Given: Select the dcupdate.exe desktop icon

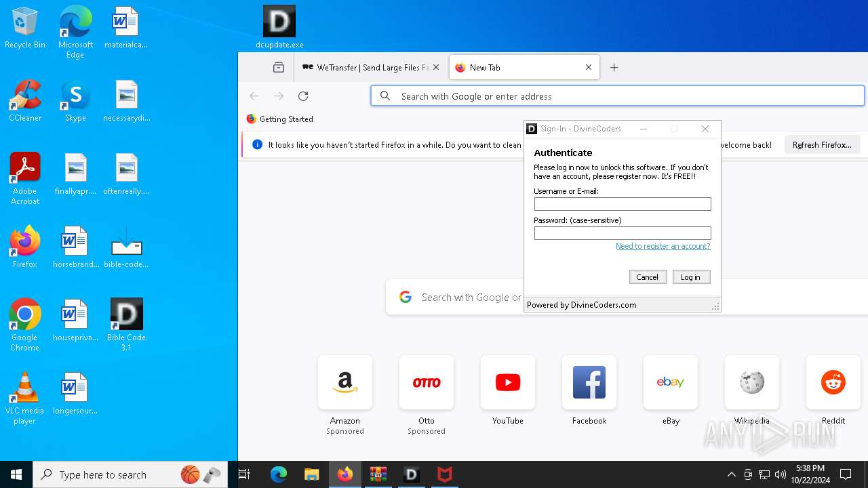Looking at the screenshot, I should click(279, 28).
